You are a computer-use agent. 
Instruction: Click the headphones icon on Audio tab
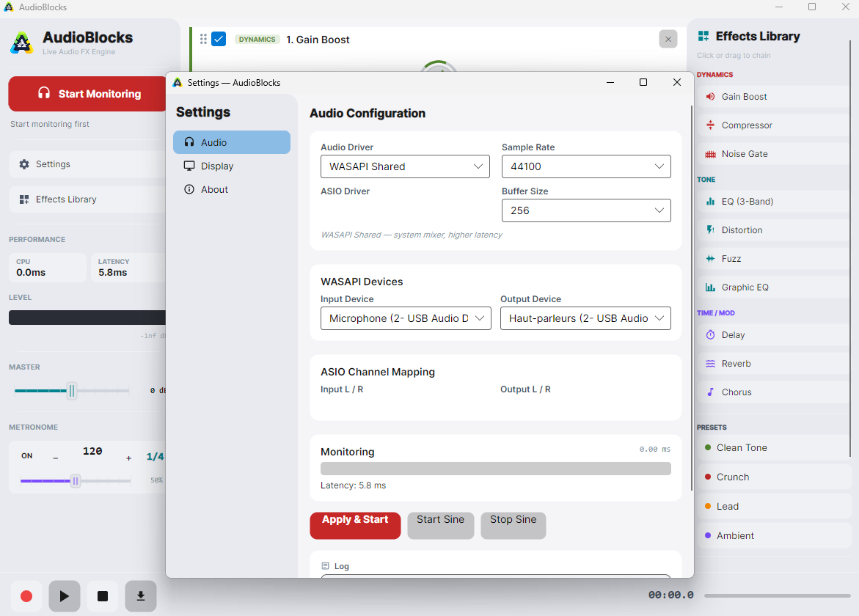pyautogui.click(x=189, y=142)
